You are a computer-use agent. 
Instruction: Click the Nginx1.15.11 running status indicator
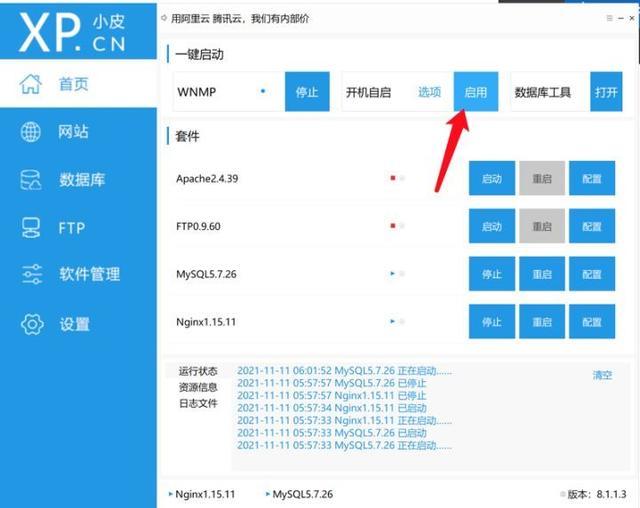coord(392,321)
